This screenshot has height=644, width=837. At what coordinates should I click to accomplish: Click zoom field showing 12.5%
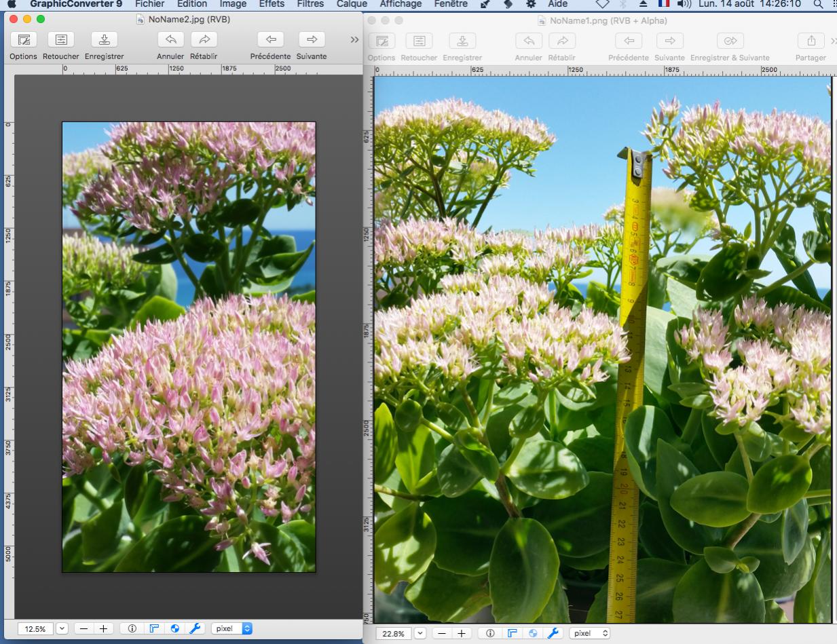[35, 629]
